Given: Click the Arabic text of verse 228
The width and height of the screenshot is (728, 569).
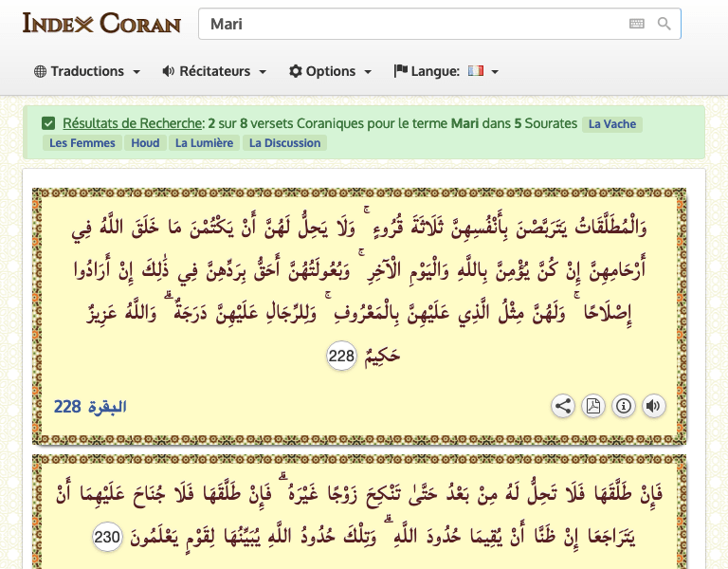Looking at the screenshot, I should pyautogui.click(x=359, y=290).
